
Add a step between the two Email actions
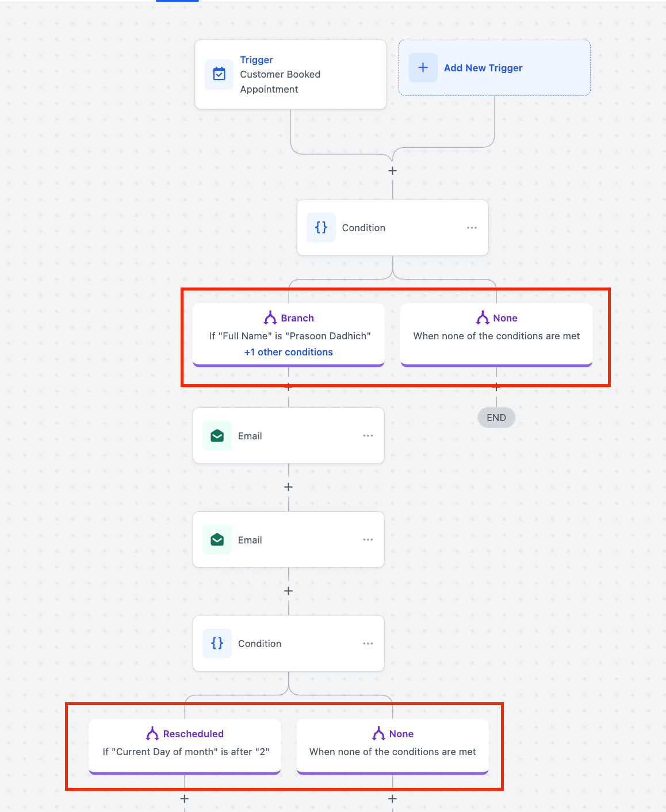tap(289, 487)
